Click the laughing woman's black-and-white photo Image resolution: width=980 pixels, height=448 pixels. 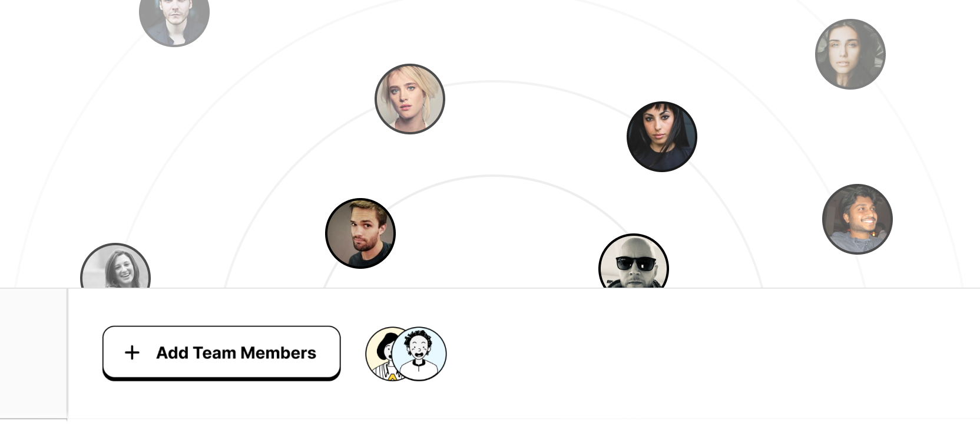[x=115, y=266]
